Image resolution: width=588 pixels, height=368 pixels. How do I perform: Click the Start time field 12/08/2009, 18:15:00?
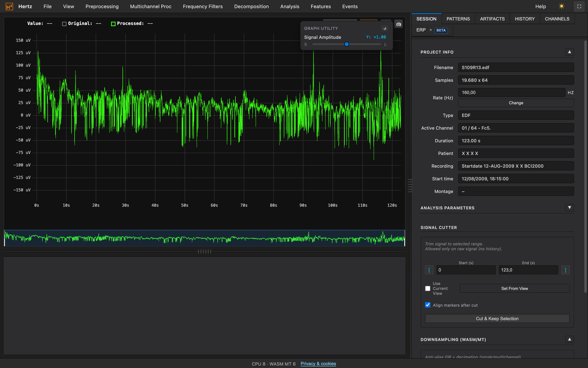point(516,179)
